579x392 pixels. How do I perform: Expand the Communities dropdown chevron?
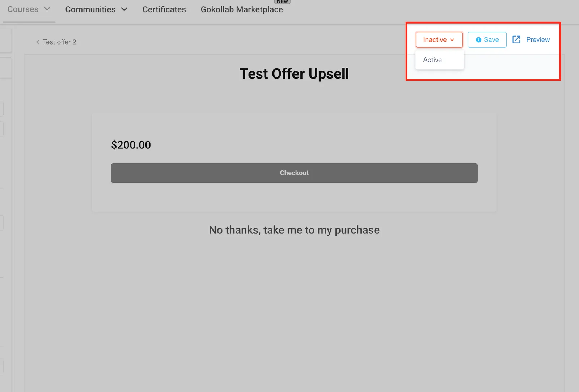tap(124, 9)
